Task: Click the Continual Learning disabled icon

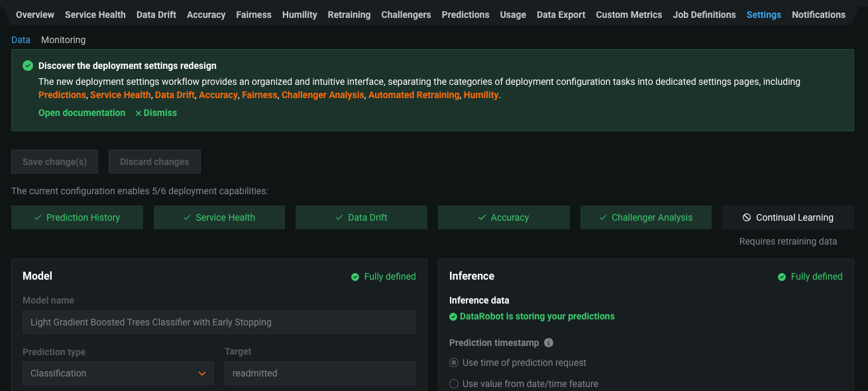Action: [747, 217]
